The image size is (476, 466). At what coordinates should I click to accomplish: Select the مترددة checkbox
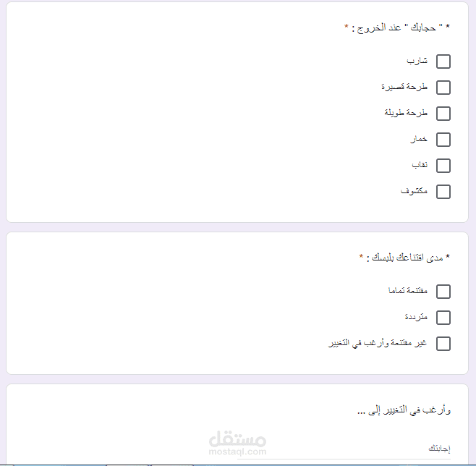(x=443, y=318)
